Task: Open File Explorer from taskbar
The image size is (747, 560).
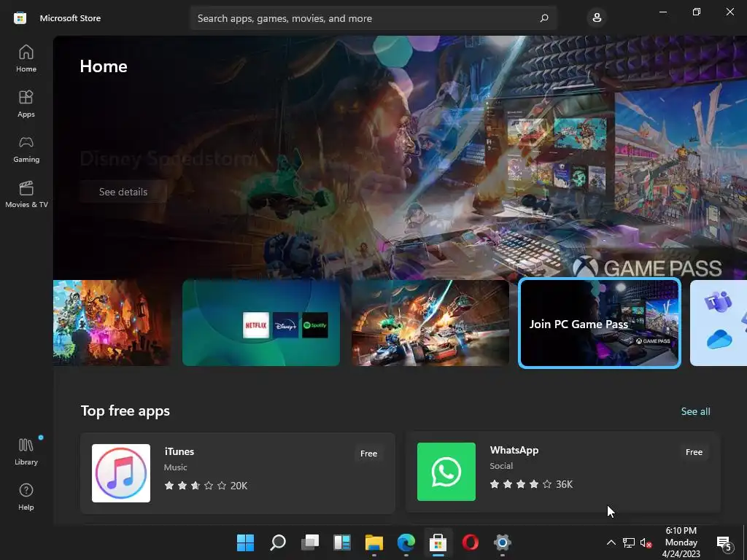Action: (x=374, y=542)
